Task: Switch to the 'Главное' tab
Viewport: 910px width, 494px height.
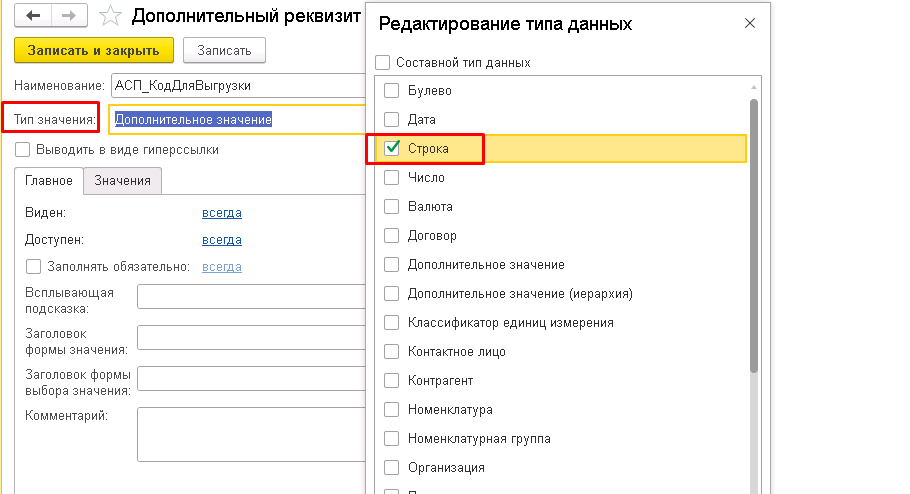Action: pyautogui.click(x=49, y=181)
